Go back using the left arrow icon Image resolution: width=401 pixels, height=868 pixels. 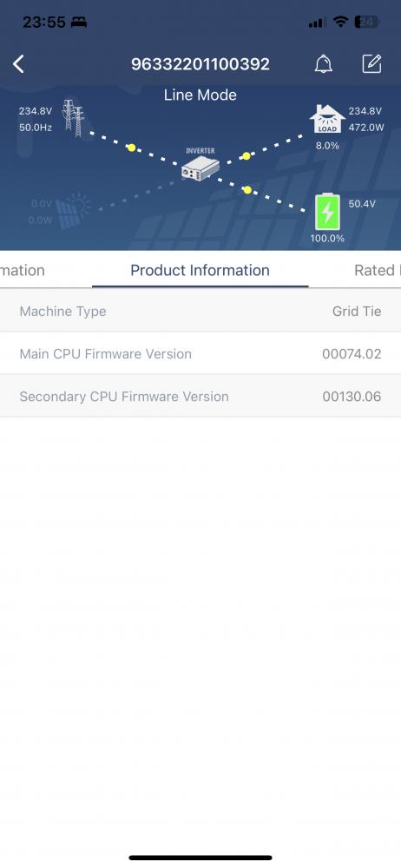pyautogui.click(x=18, y=64)
